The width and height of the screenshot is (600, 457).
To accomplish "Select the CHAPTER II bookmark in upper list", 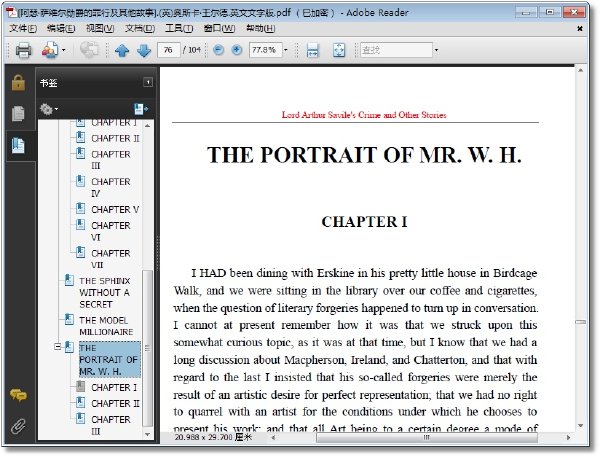I will (115, 138).
